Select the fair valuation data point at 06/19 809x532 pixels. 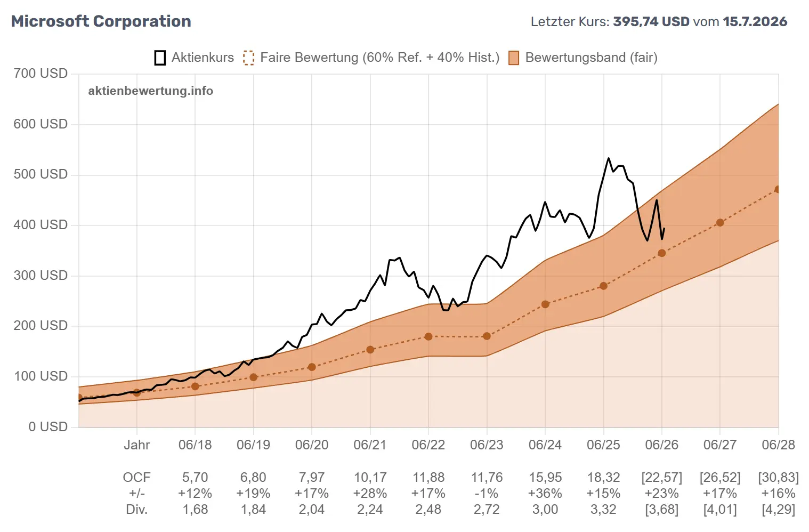pos(254,377)
